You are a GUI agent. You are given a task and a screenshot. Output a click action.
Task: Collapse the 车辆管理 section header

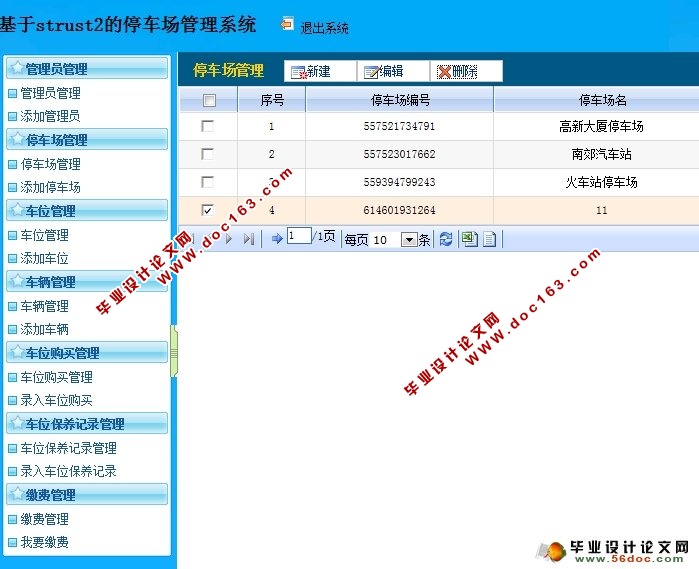[87, 281]
